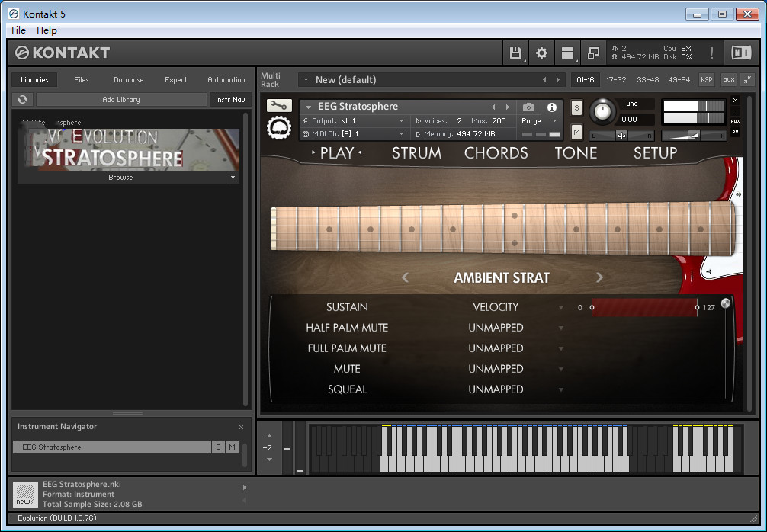Open the Squeal mapping dropdown
Viewport: 767px width, 532px height.
tap(561, 389)
